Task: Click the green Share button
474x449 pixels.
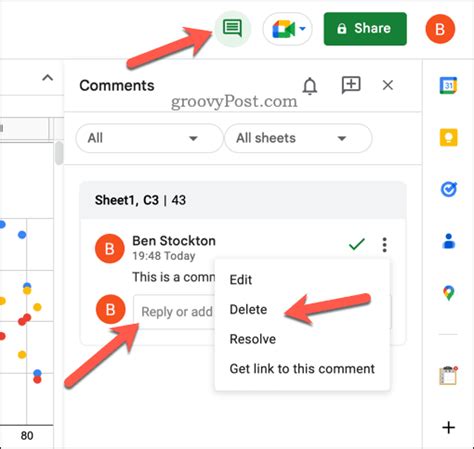Action: click(365, 29)
